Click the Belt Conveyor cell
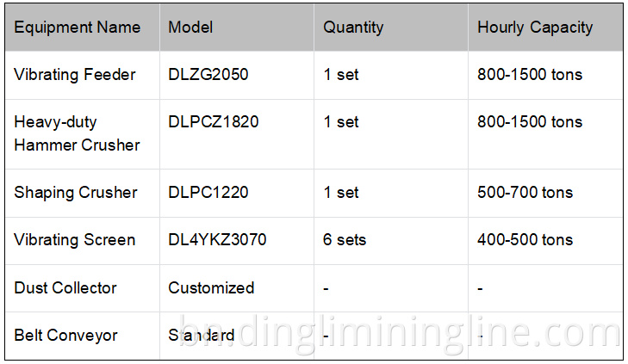The width and height of the screenshot is (628, 364). point(65,336)
